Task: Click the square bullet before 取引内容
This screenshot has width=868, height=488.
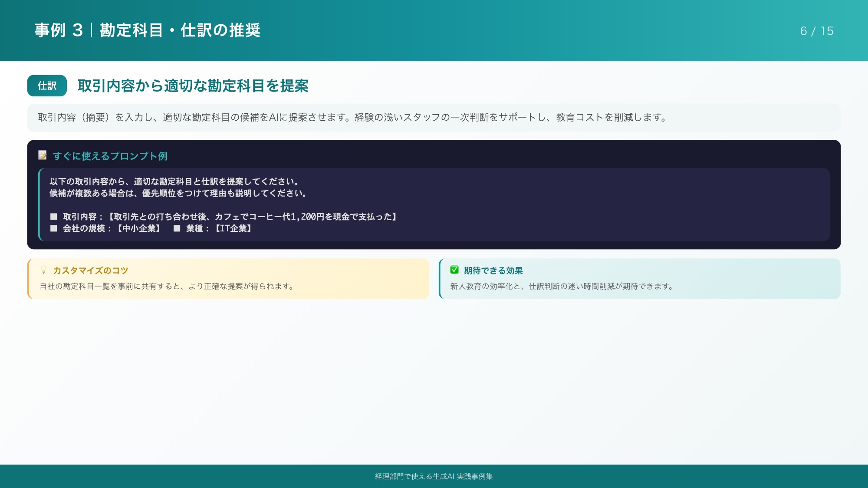Action: click(x=53, y=216)
